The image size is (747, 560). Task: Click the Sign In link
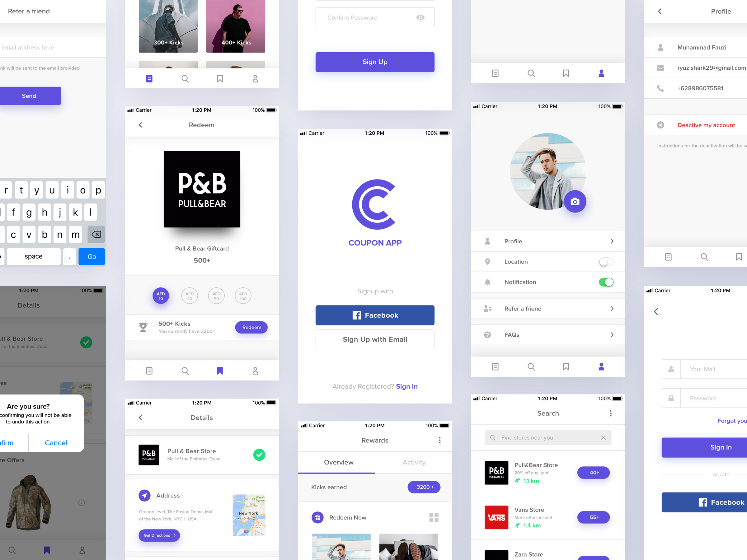pyautogui.click(x=406, y=386)
